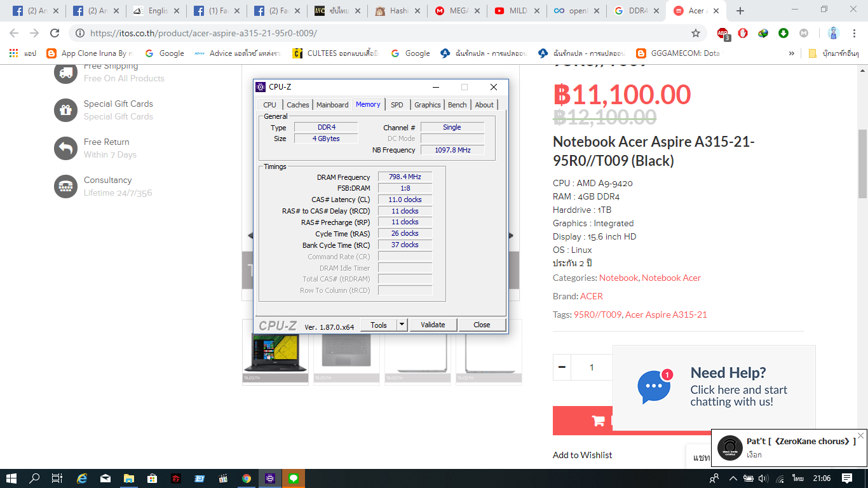
Task: Switch to the Bench tab in CPU-Z
Action: [458, 105]
